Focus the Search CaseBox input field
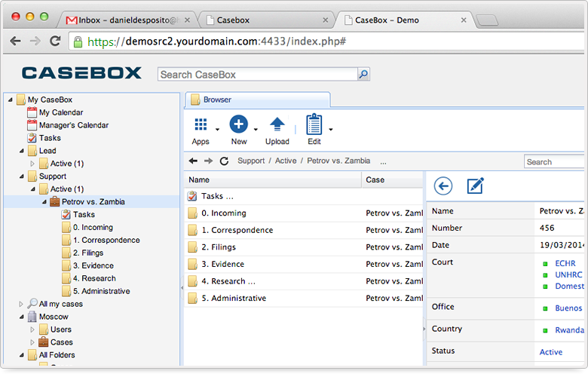The height and width of the screenshot is (377, 588). click(x=258, y=75)
